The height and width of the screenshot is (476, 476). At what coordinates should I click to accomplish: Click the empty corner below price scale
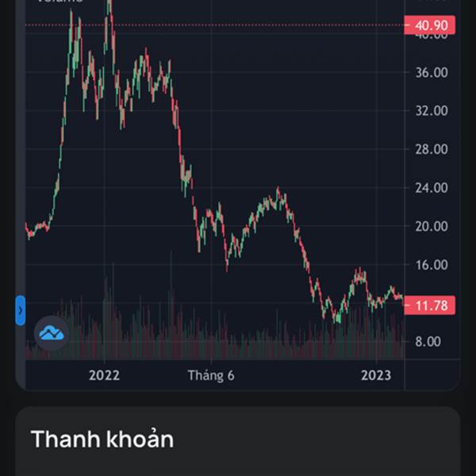click(432, 375)
